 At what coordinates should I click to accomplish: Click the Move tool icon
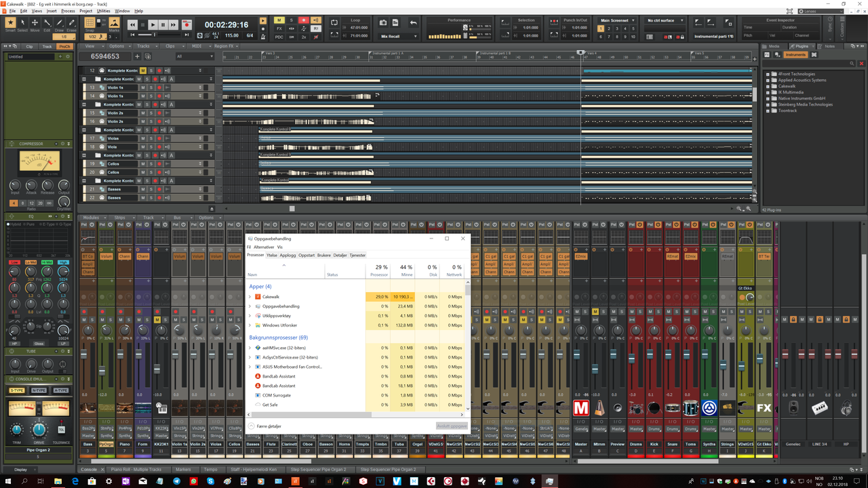(x=35, y=24)
